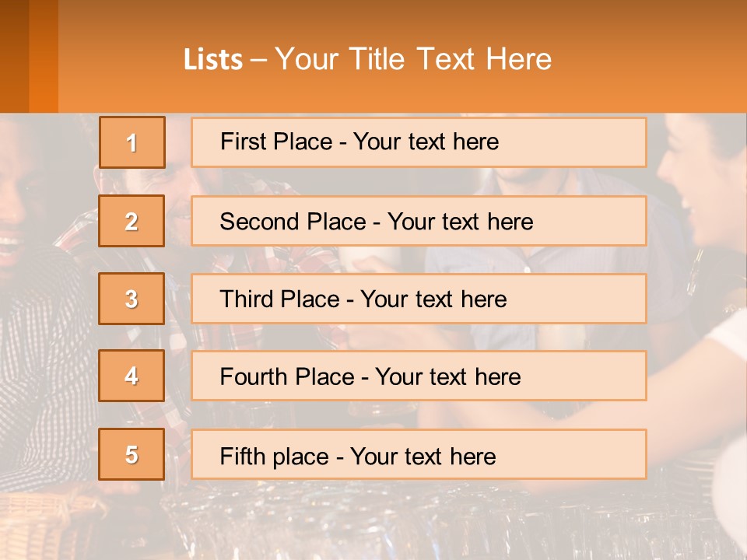Select the Your Title Text Here heading

pyautogui.click(x=413, y=59)
